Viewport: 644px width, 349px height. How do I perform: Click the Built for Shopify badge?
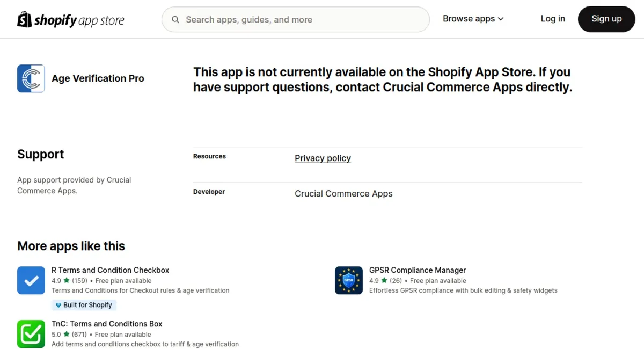(x=84, y=305)
